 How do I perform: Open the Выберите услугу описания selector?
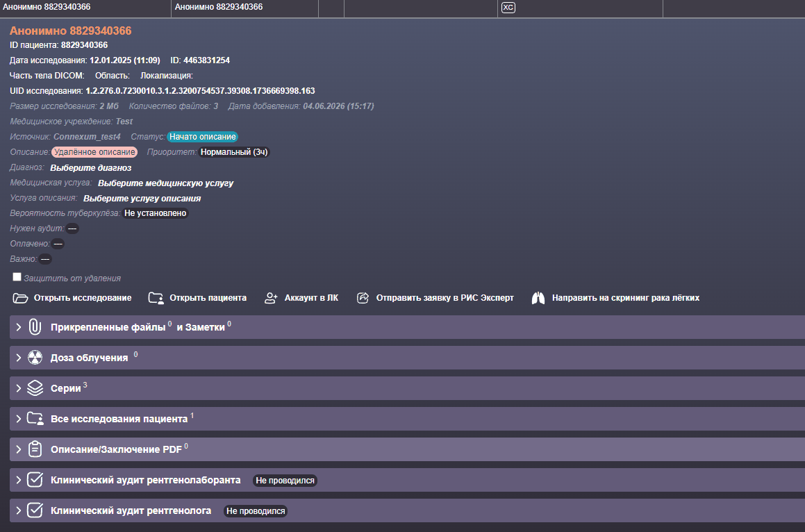(142, 198)
